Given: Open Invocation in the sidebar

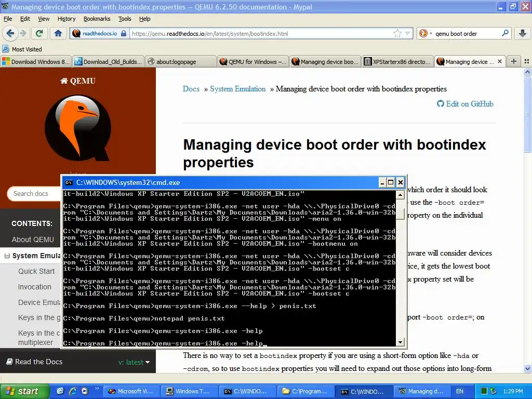Looking at the screenshot, I should pyautogui.click(x=35, y=287).
